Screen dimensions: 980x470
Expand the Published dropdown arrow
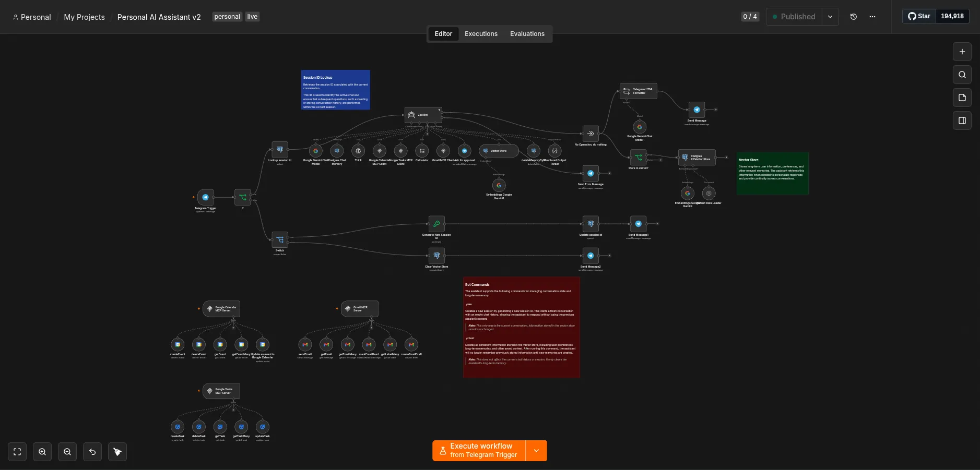(x=830, y=17)
